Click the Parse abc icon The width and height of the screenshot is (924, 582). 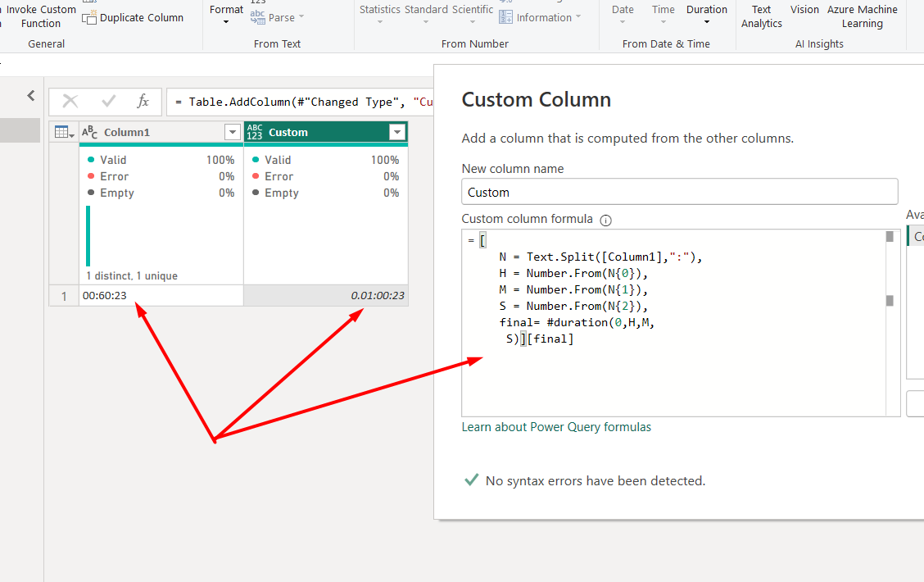pyautogui.click(x=257, y=17)
